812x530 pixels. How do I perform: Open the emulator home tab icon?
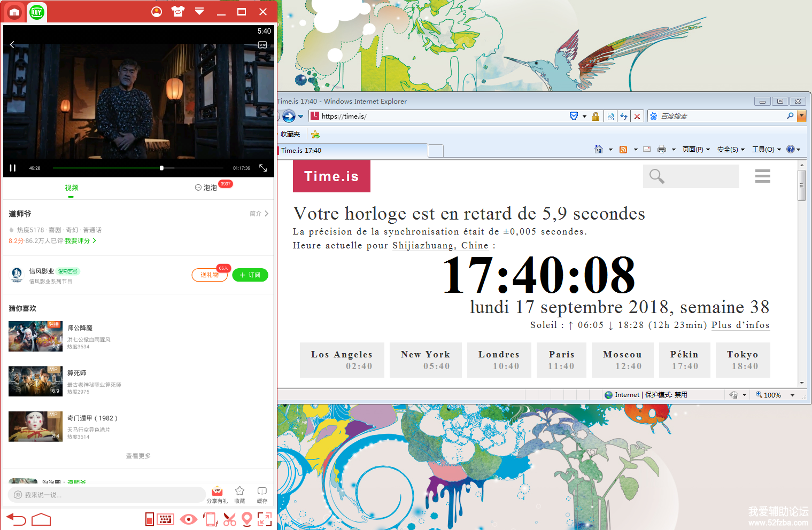click(14, 12)
